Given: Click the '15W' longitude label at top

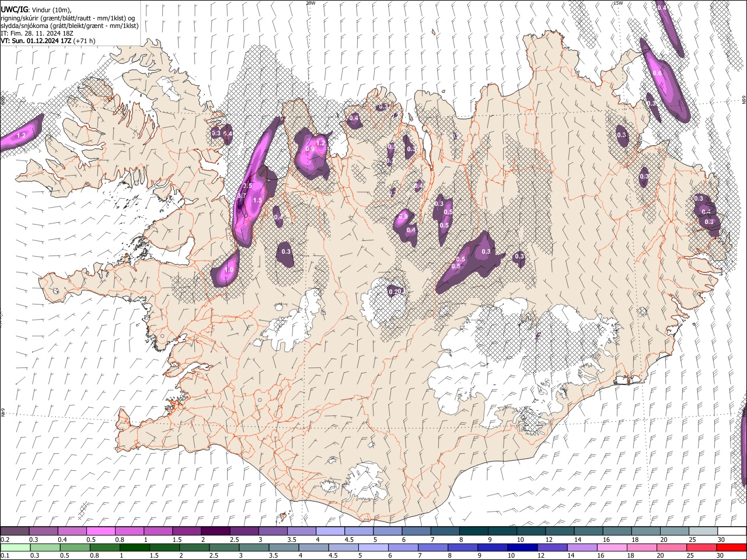Looking at the screenshot, I should [x=618, y=3].
